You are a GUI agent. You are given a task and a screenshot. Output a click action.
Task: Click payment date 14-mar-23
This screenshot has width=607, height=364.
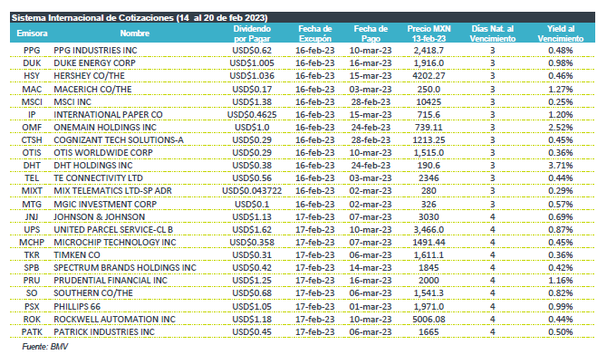point(371,268)
